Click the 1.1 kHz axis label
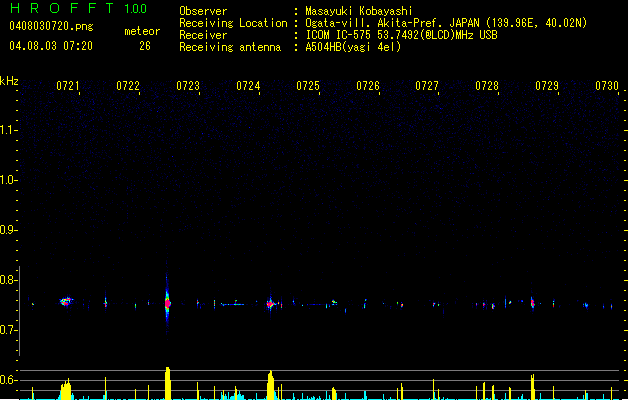The height and width of the screenshot is (400, 629). [x=7, y=130]
